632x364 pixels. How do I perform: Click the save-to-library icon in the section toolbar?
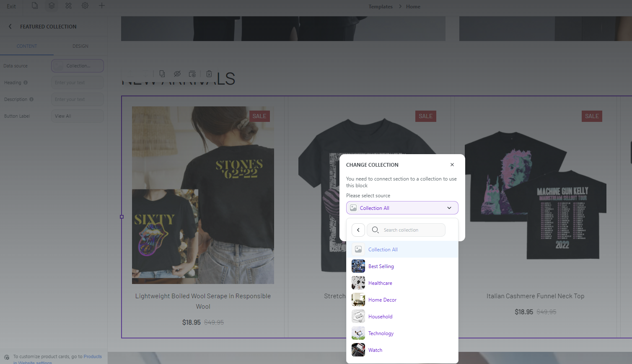pos(192,74)
